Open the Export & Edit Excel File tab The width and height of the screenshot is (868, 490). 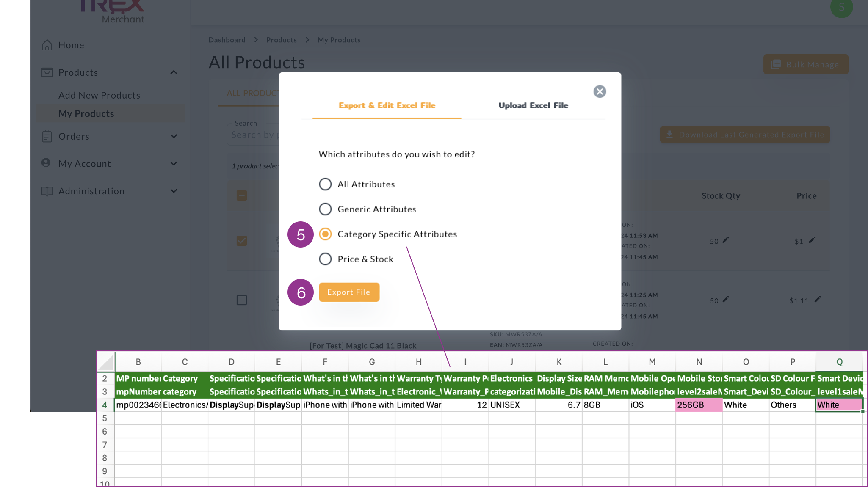[387, 105]
